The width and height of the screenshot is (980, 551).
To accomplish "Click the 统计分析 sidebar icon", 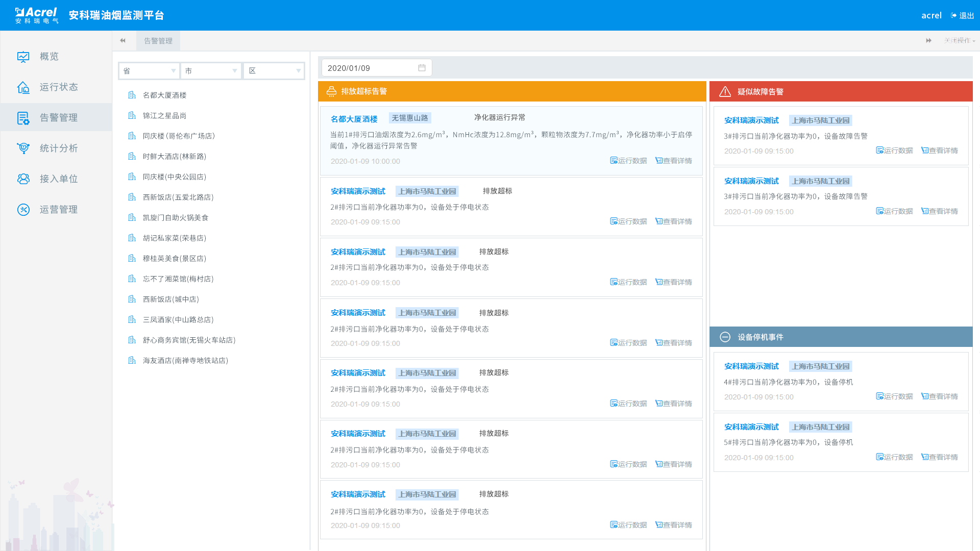I will (x=23, y=148).
